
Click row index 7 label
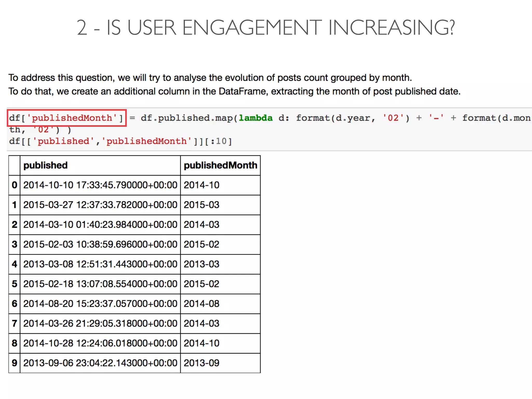(15, 323)
